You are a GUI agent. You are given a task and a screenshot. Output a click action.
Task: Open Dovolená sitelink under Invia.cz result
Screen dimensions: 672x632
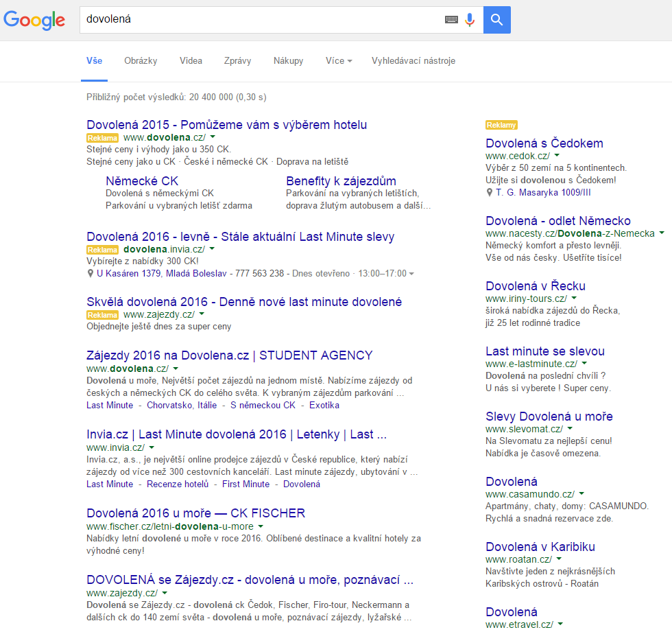click(302, 484)
